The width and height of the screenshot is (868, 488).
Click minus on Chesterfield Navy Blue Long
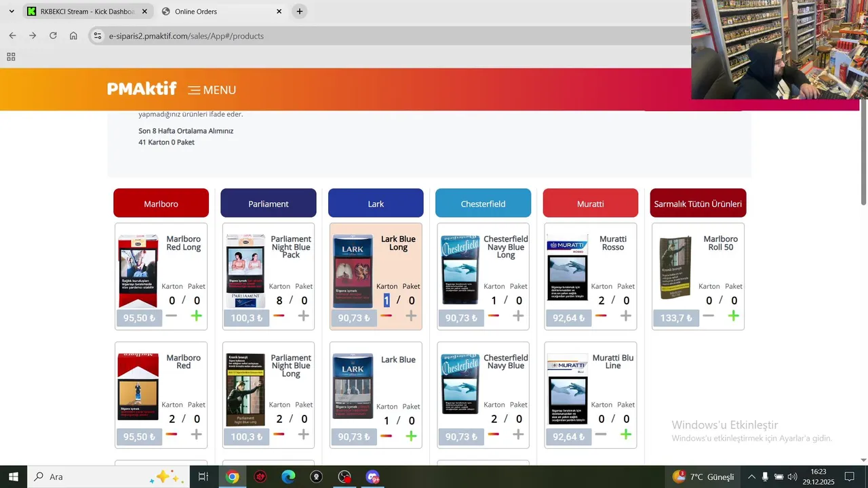click(x=494, y=316)
